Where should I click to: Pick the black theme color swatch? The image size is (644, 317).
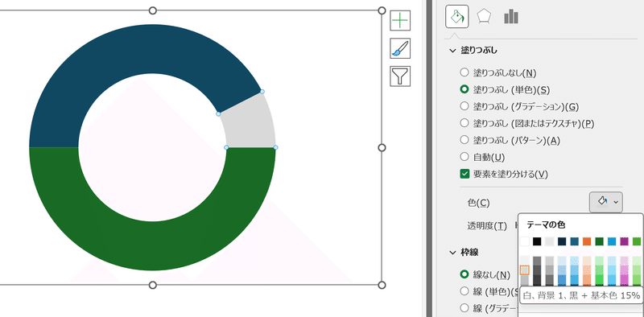pos(537,241)
